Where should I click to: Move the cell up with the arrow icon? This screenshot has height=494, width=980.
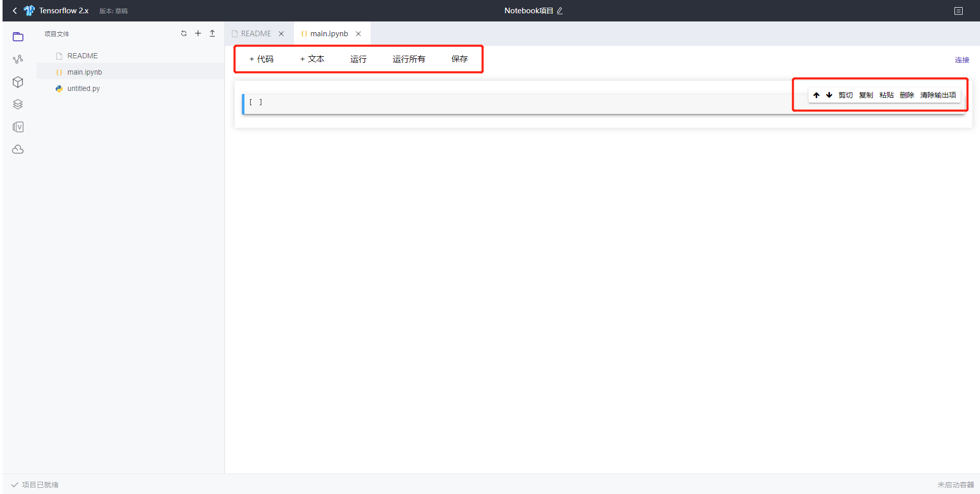tap(817, 95)
